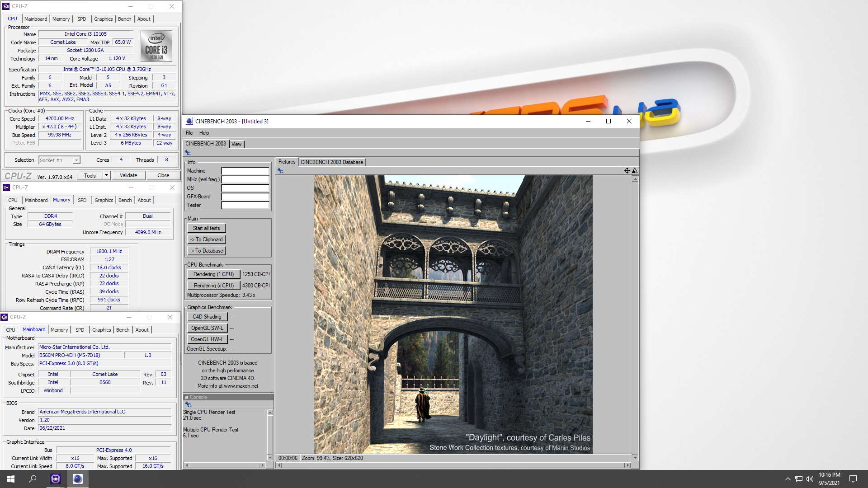Open the network icon in the system tray
The height and width of the screenshot is (488, 868).
pos(799,479)
